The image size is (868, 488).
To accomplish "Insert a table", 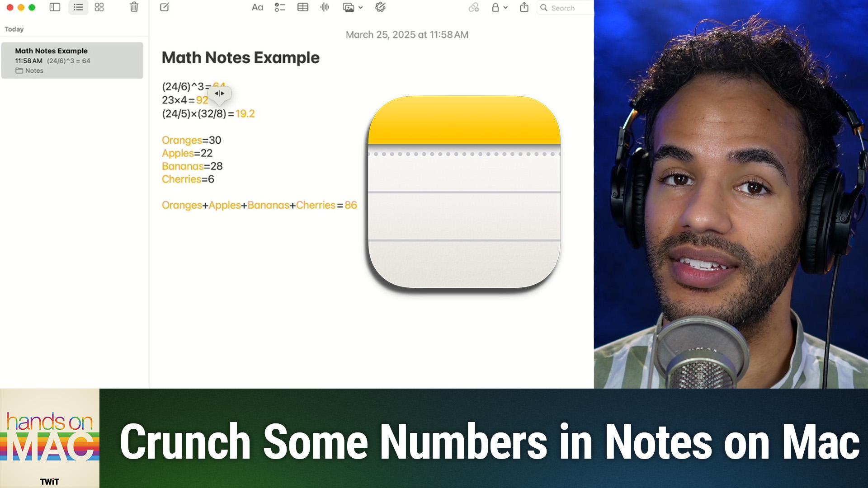I will tap(303, 7).
